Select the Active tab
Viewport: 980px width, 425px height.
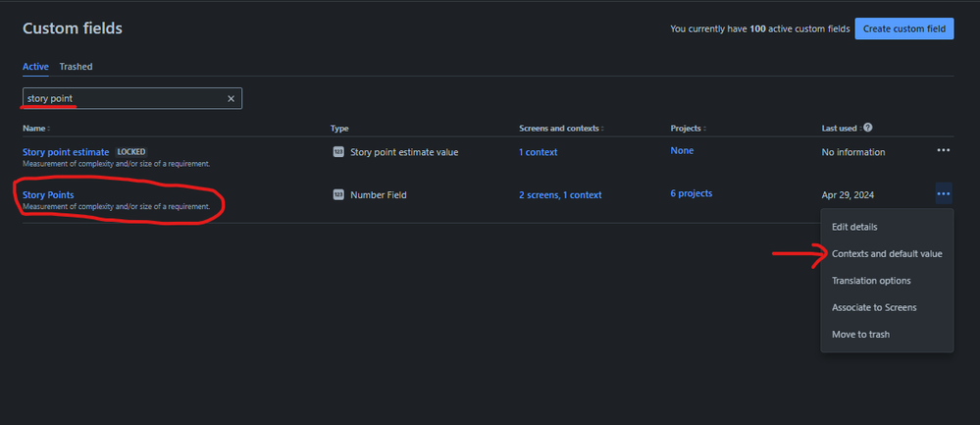tap(35, 66)
